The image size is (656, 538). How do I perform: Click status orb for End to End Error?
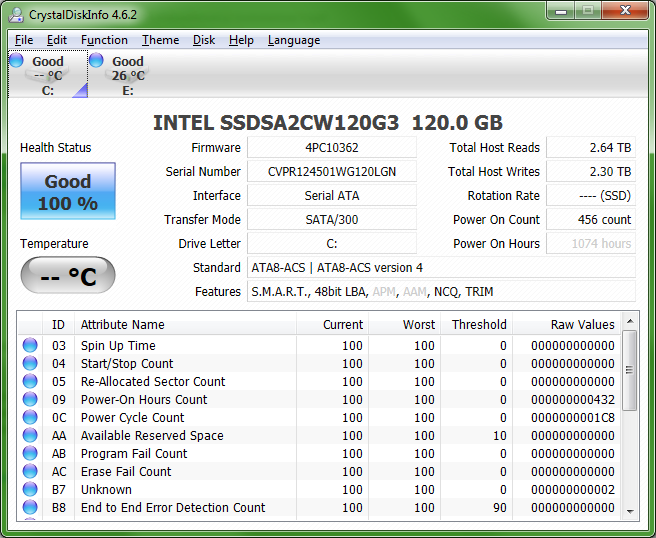click(x=30, y=507)
